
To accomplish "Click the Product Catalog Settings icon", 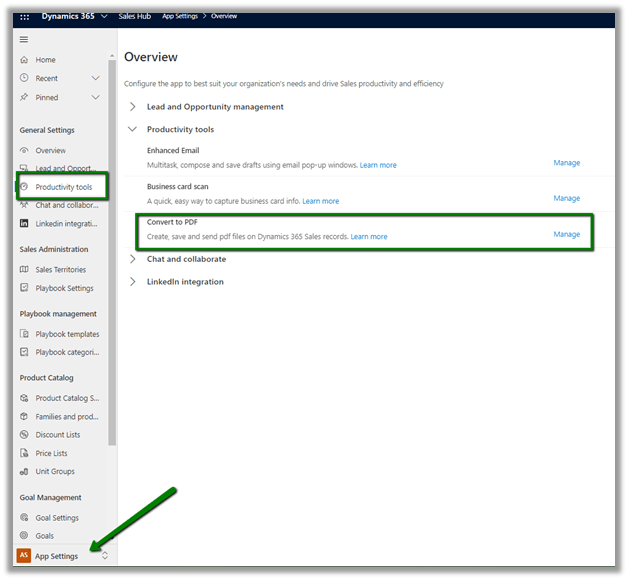I will click(24, 398).
